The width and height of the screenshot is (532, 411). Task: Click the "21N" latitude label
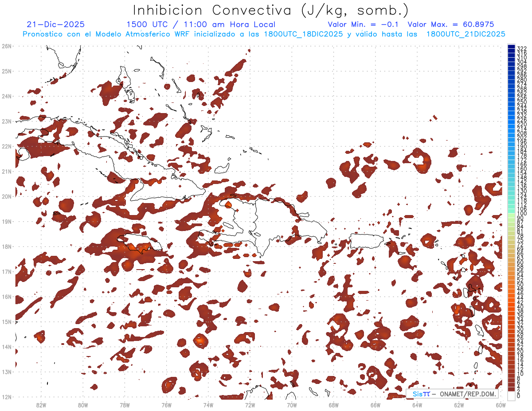click(7, 171)
